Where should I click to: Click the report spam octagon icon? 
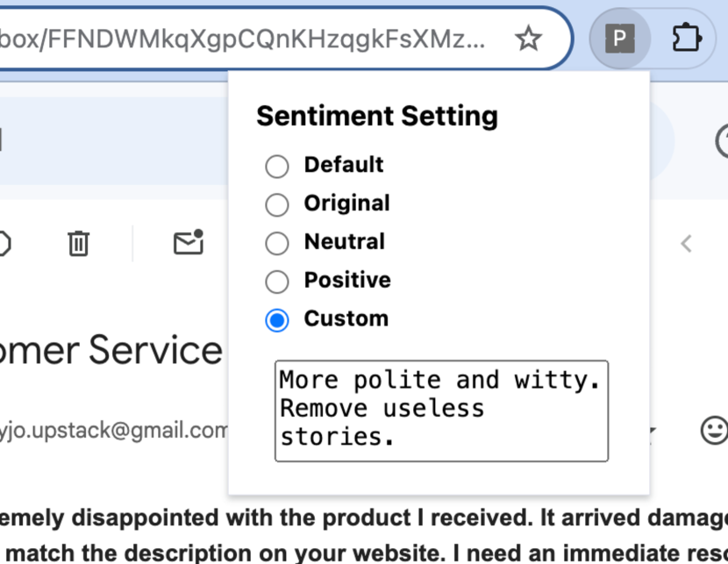tap(4, 243)
